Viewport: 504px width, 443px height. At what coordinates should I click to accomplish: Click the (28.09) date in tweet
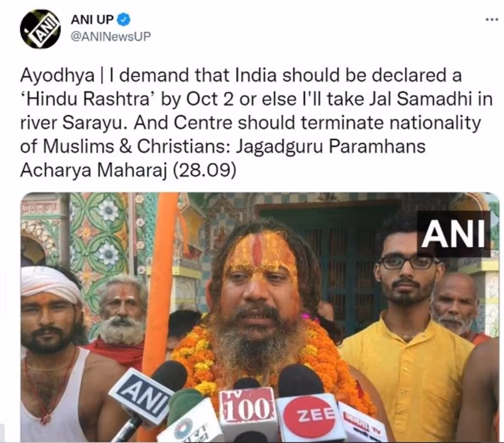point(205,170)
